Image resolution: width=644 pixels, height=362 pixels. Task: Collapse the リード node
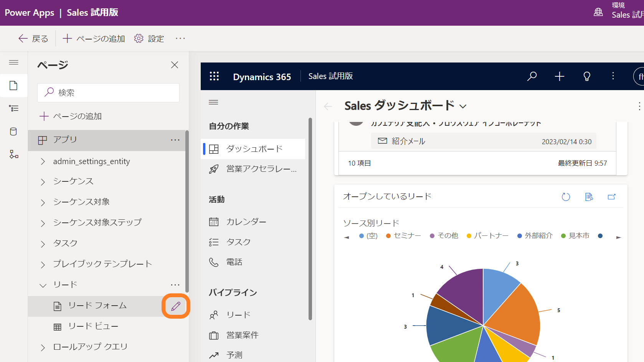click(43, 285)
